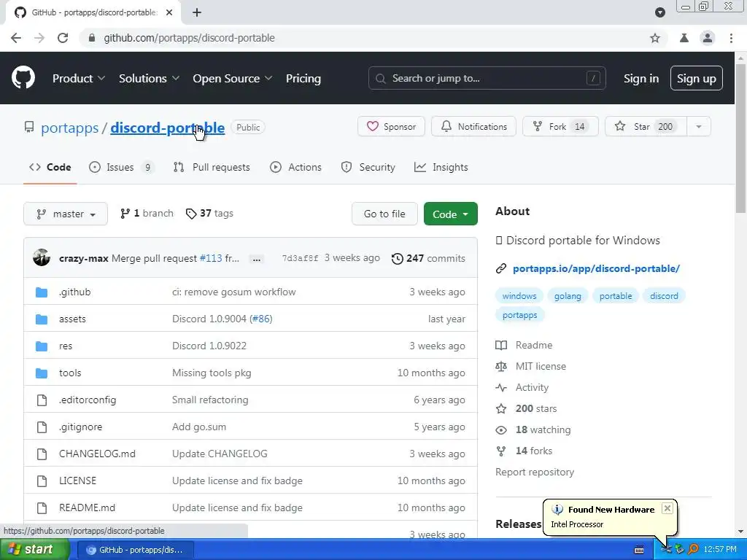The image size is (747, 560).
Task: Click GitHub taskbar window button
Action: tap(135, 550)
